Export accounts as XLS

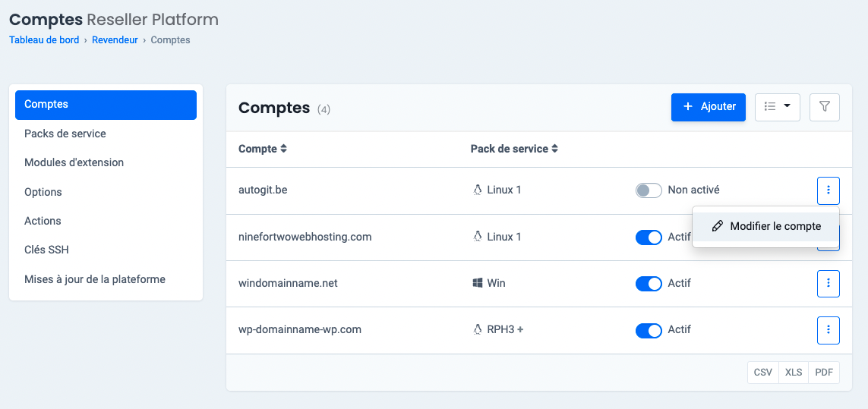click(x=794, y=373)
